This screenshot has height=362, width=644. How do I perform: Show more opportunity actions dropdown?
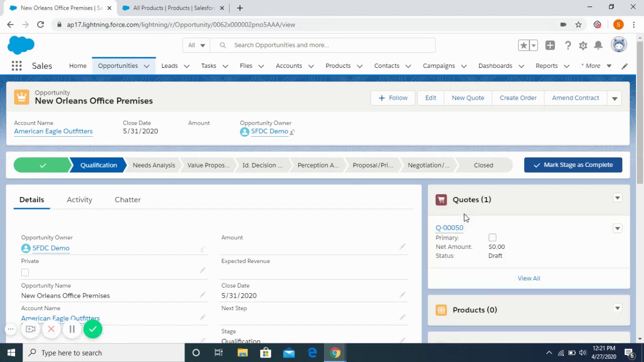tap(614, 98)
